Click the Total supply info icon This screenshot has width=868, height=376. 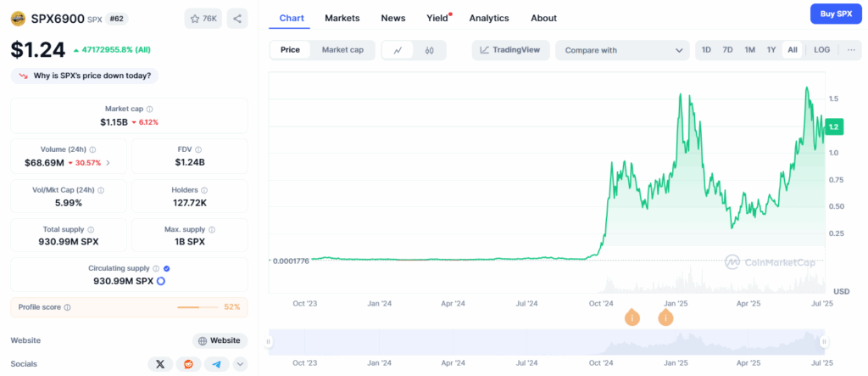pyautogui.click(x=91, y=230)
